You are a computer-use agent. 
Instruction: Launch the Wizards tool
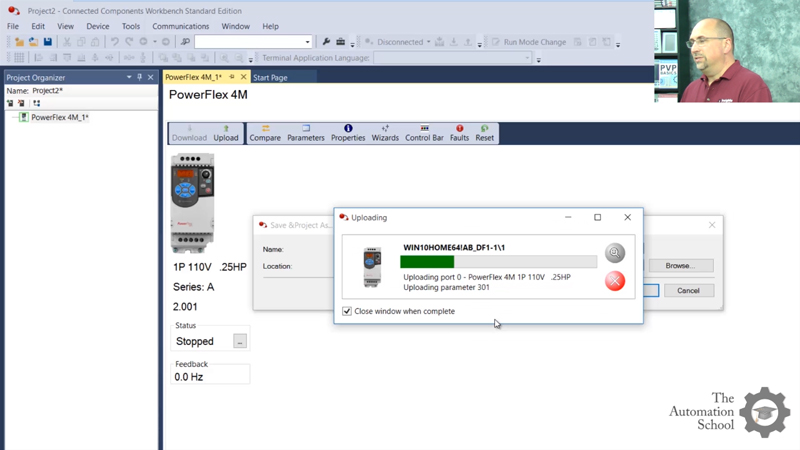[385, 133]
